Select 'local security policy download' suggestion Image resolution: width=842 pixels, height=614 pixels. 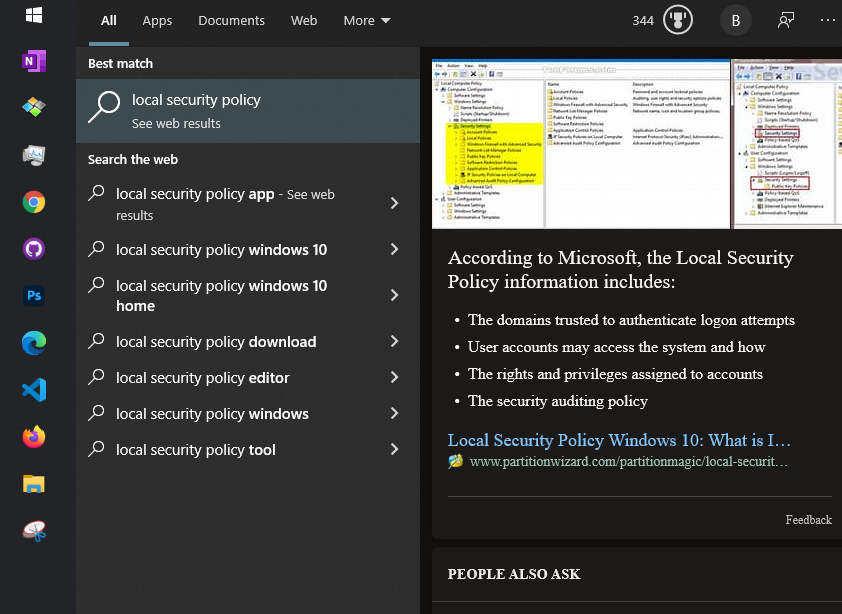[x=248, y=342]
